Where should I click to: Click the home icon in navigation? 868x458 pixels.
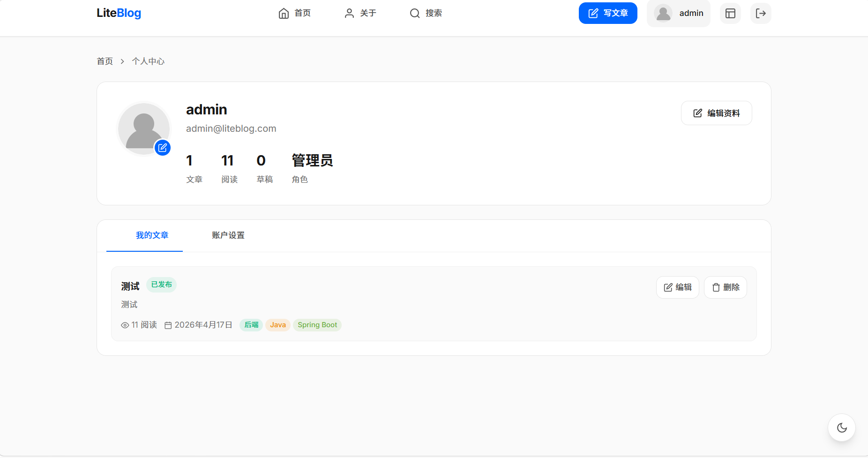[284, 13]
